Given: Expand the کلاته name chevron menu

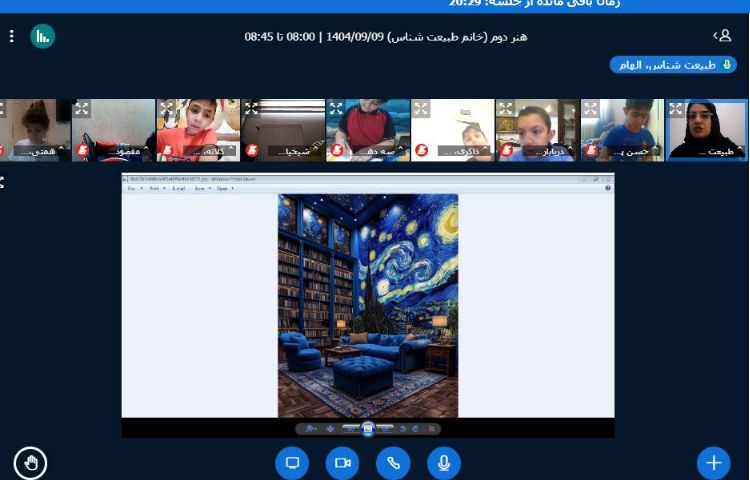Looking at the screenshot, I should 231,149.
